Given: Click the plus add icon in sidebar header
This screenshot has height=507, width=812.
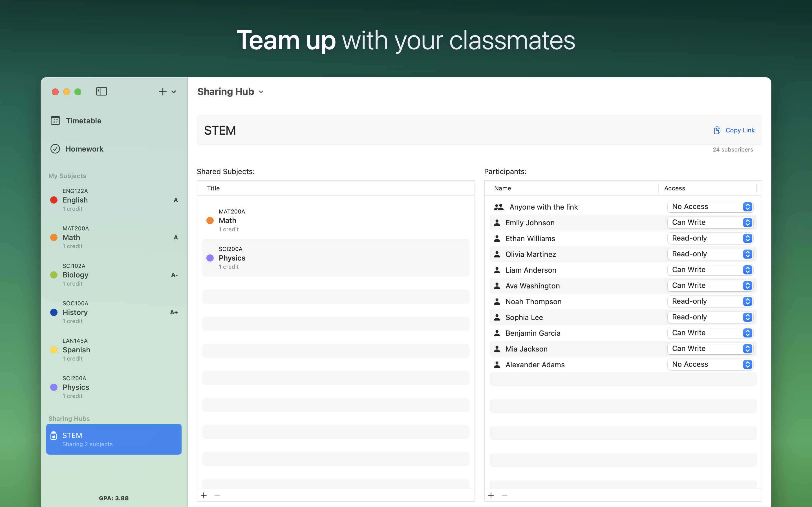Looking at the screenshot, I should [162, 92].
